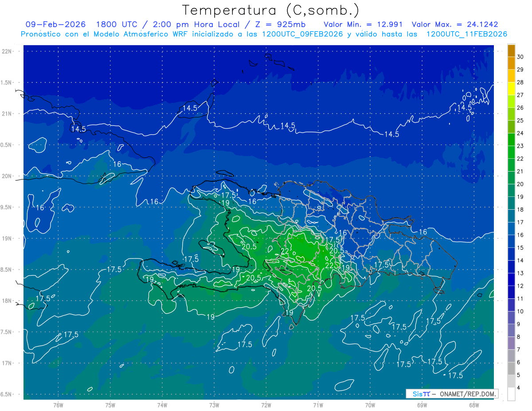This screenshot has width=532, height=411.
Task: Click the color scale label "30"
Action: [521, 57]
